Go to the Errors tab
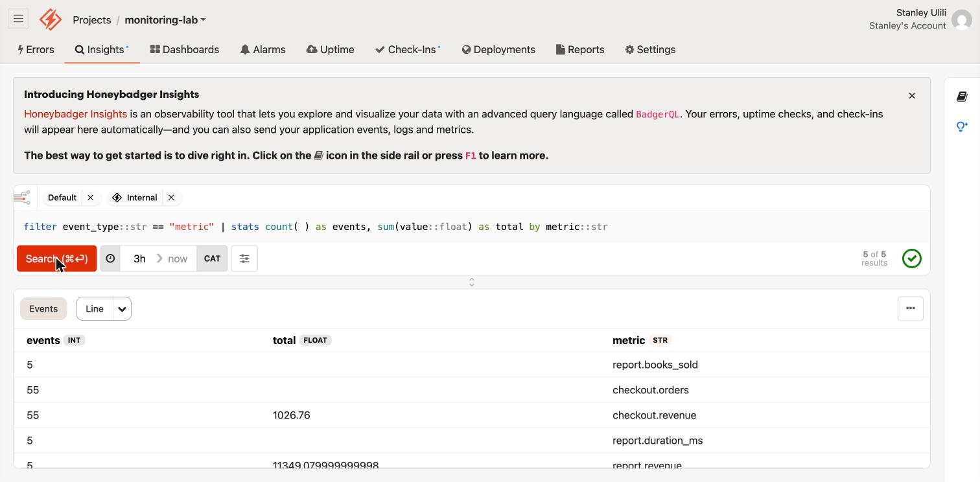The image size is (980, 482). pos(36,49)
